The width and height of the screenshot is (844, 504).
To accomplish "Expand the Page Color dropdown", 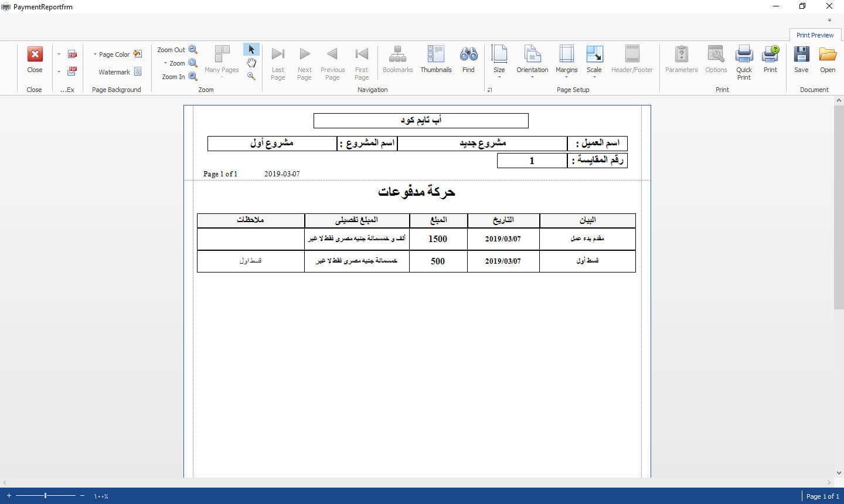I will point(96,55).
